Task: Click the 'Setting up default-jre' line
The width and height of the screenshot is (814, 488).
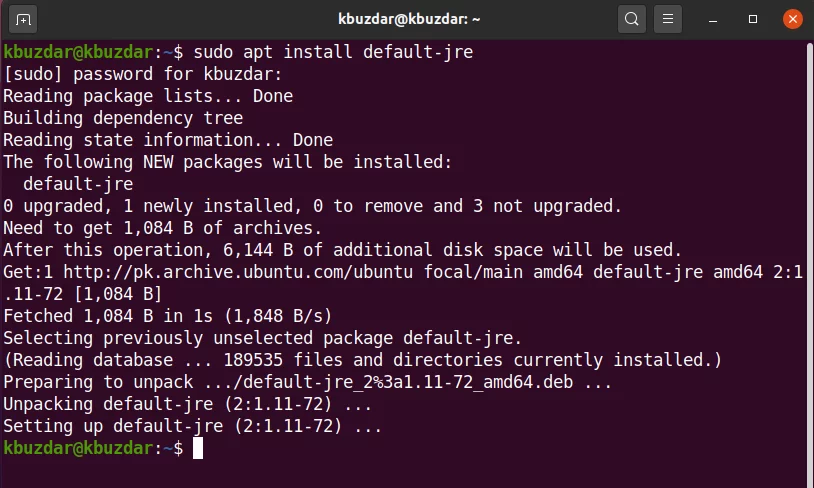Action: 193,426
